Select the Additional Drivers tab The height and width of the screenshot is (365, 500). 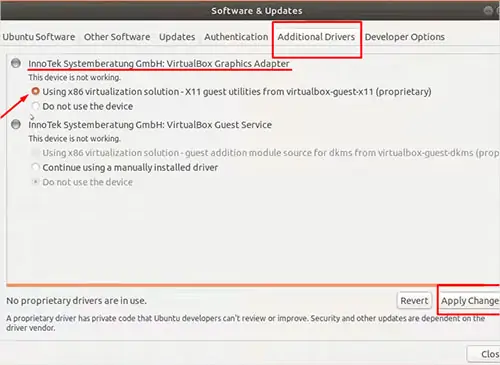pyautogui.click(x=316, y=37)
